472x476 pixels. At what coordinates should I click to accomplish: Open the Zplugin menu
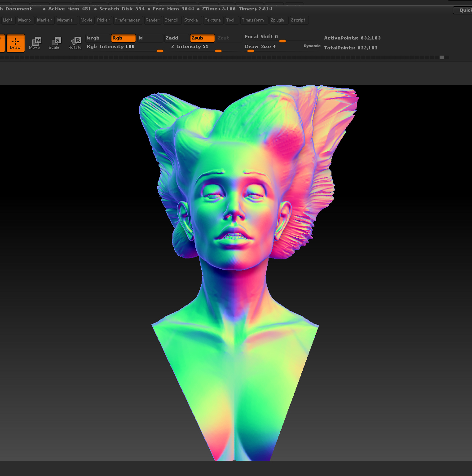click(x=278, y=20)
